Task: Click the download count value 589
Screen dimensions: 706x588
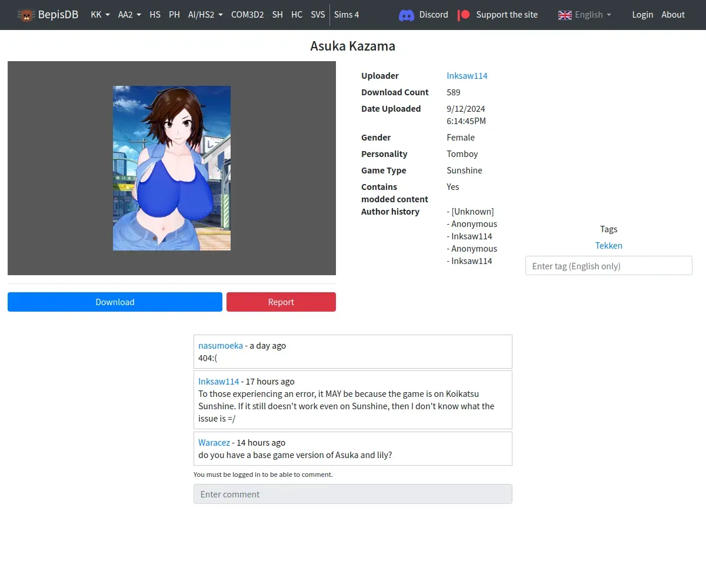Action: (x=454, y=92)
